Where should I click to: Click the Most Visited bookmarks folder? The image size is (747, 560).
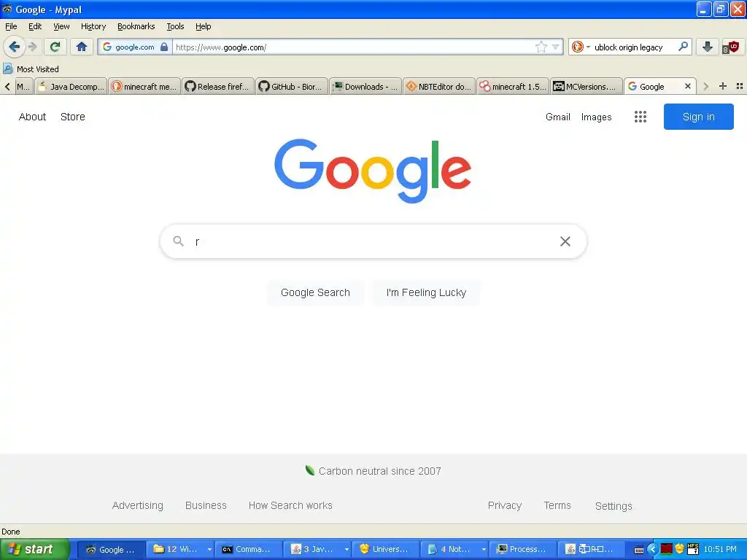(31, 69)
